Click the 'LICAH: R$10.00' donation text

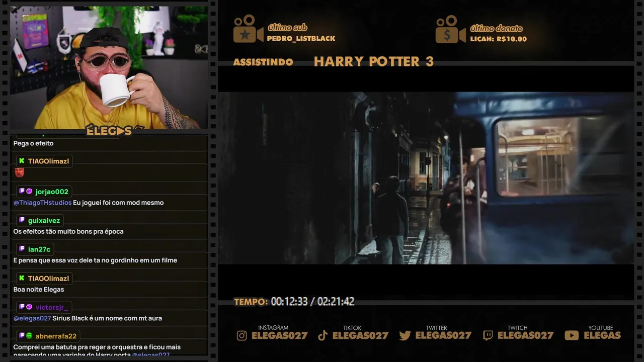coord(498,39)
